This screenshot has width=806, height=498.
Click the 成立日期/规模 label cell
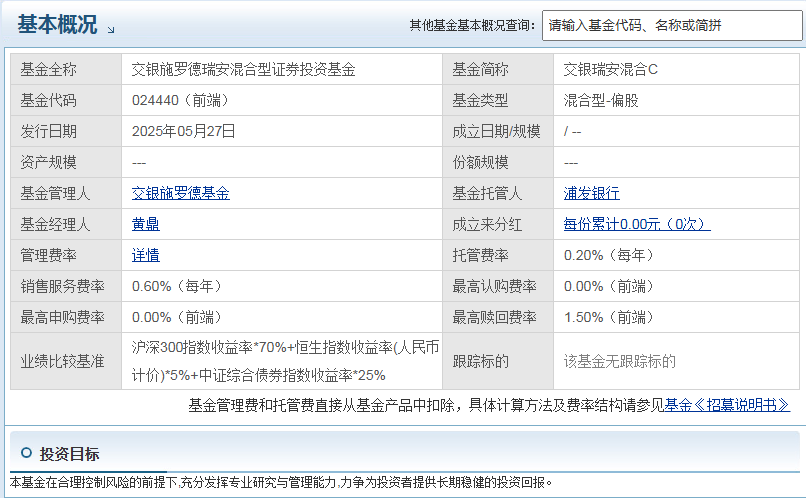click(498, 131)
